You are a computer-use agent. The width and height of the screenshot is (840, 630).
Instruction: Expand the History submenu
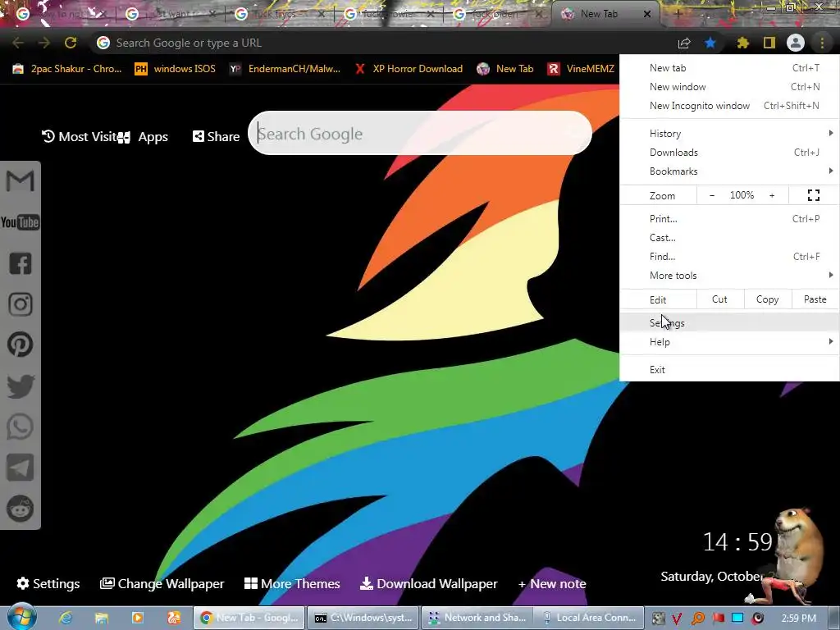point(729,134)
